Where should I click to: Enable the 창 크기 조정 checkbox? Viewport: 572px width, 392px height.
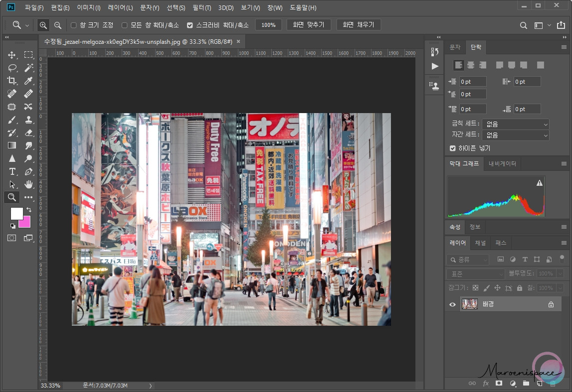pyautogui.click(x=74, y=25)
